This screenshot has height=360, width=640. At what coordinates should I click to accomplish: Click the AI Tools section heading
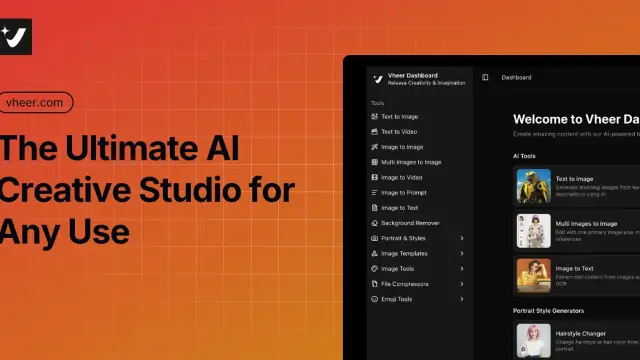pos(524,156)
